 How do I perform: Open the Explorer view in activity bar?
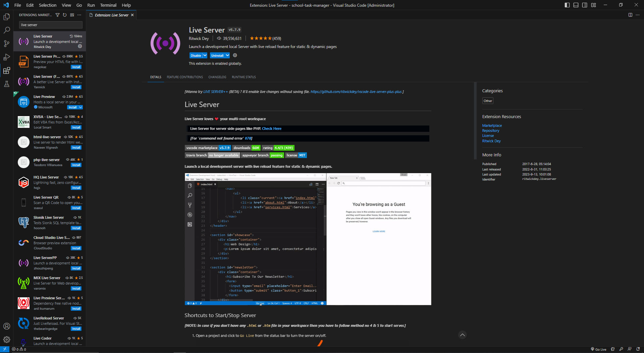click(x=6, y=17)
